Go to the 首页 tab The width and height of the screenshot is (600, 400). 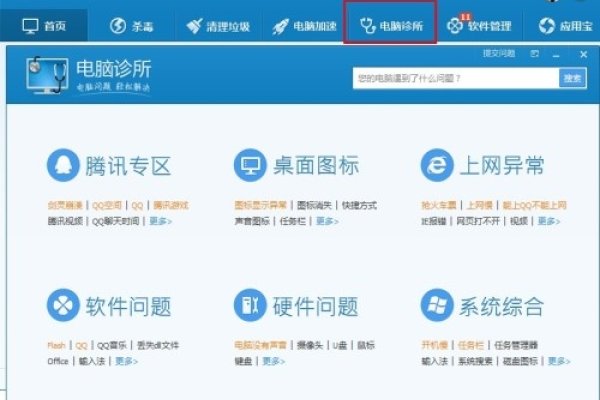pyautogui.click(x=44, y=26)
